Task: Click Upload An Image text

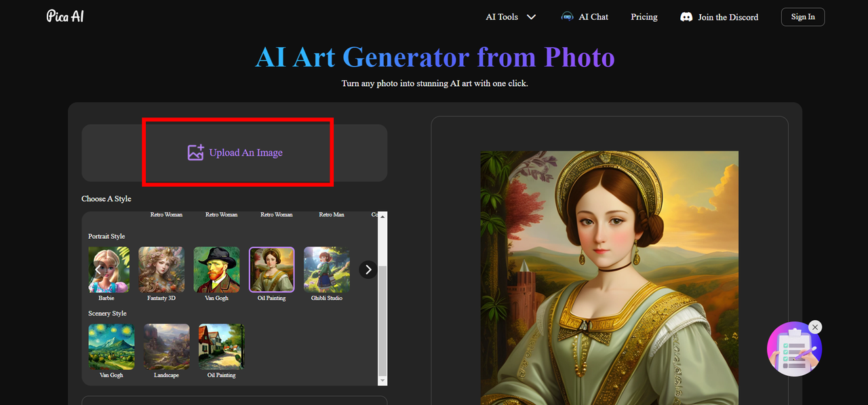Action: point(245,153)
